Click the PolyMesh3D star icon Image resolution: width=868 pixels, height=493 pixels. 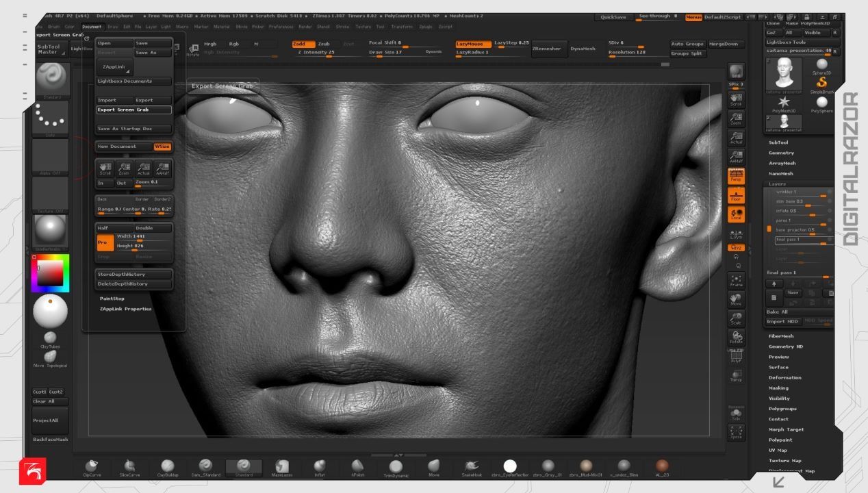point(784,102)
